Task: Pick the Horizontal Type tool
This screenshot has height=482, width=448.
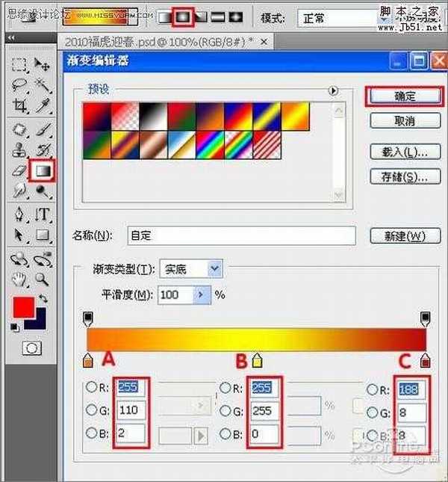Action: 43,214
